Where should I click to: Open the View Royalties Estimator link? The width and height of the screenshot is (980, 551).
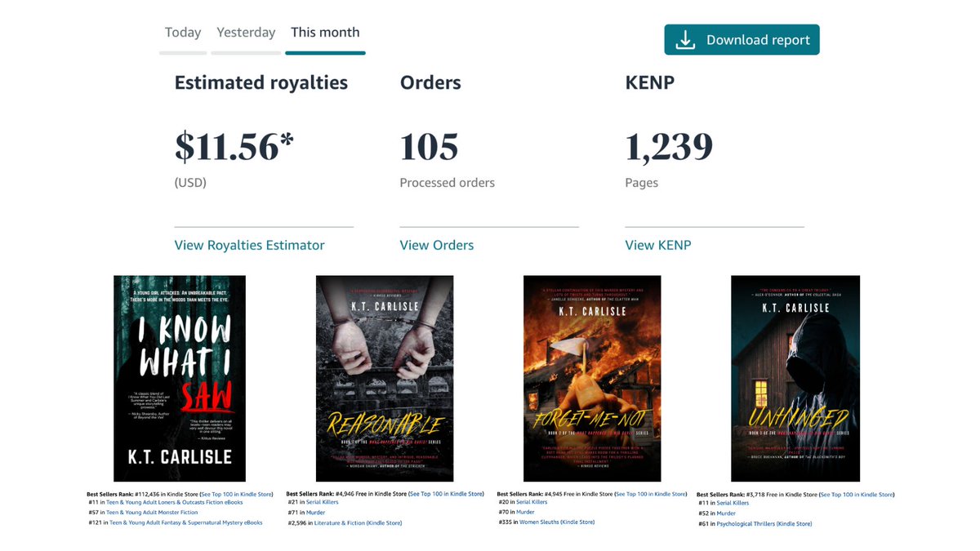249,245
